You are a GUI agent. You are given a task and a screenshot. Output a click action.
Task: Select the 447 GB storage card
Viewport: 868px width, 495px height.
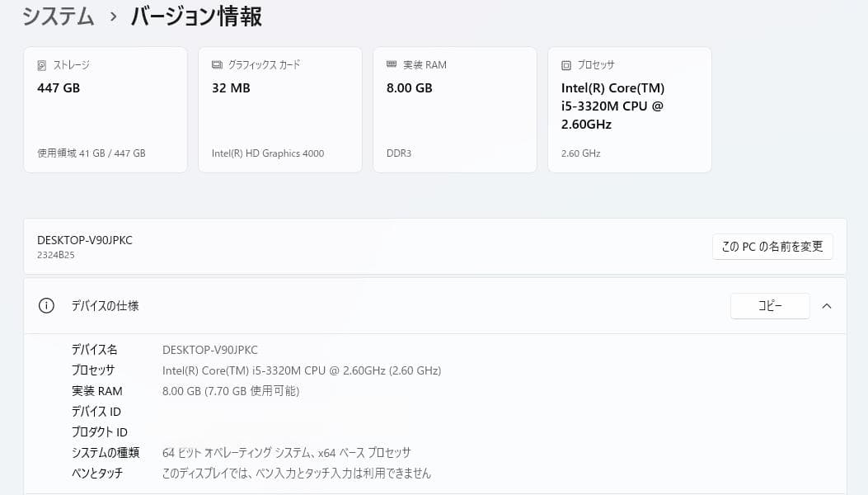[x=106, y=109]
